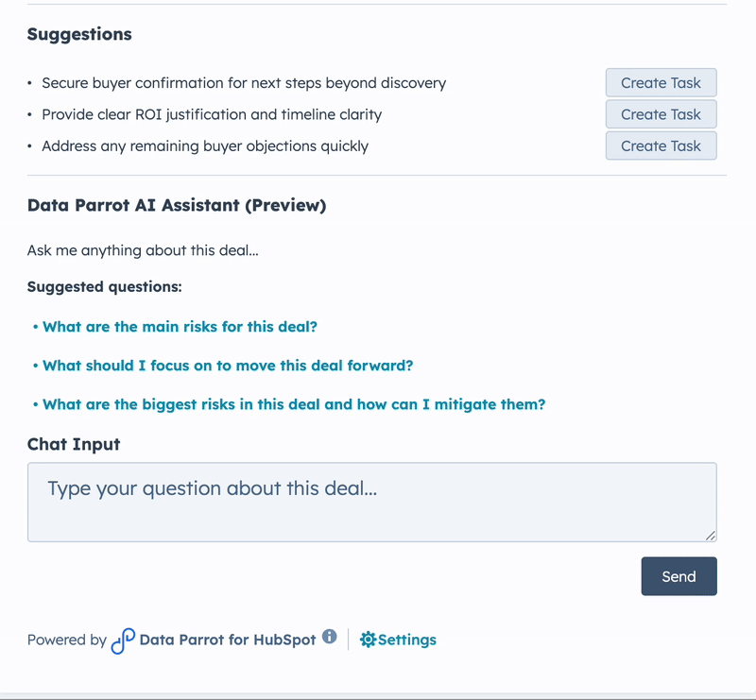Create Task for buyer objections suggestion
This screenshot has width=756, height=700.
(661, 145)
